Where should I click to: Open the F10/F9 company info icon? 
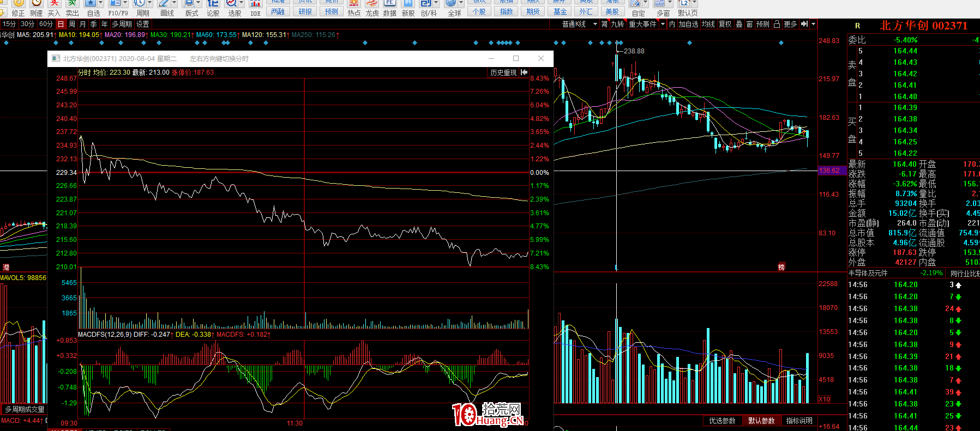pos(115,3)
